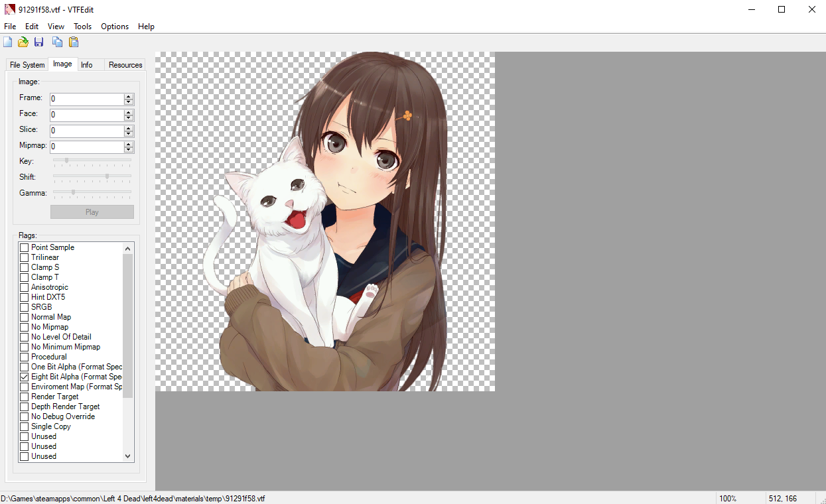Viewport: 826px width, 504px height.
Task: Check the No Mipmap flag
Action: pyautogui.click(x=24, y=327)
